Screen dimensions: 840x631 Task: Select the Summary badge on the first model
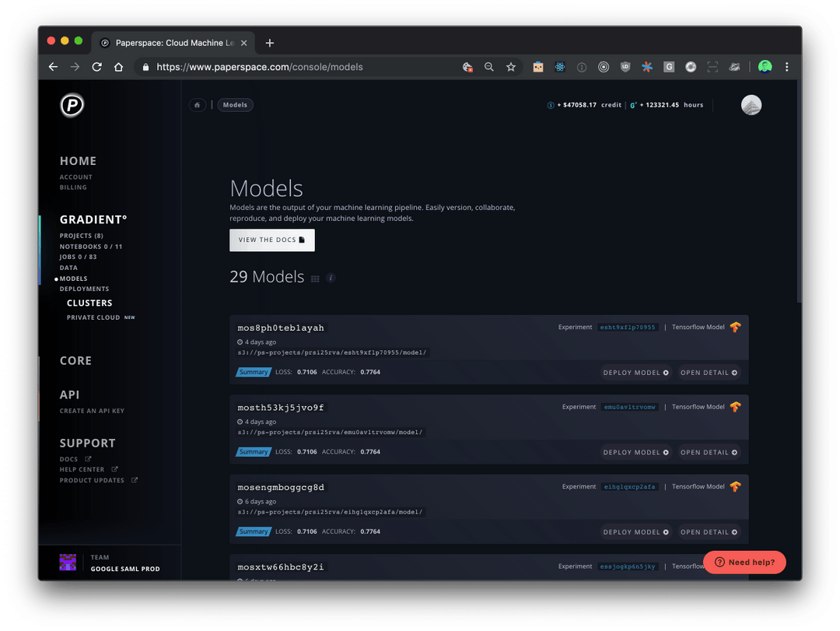(254, 372)
